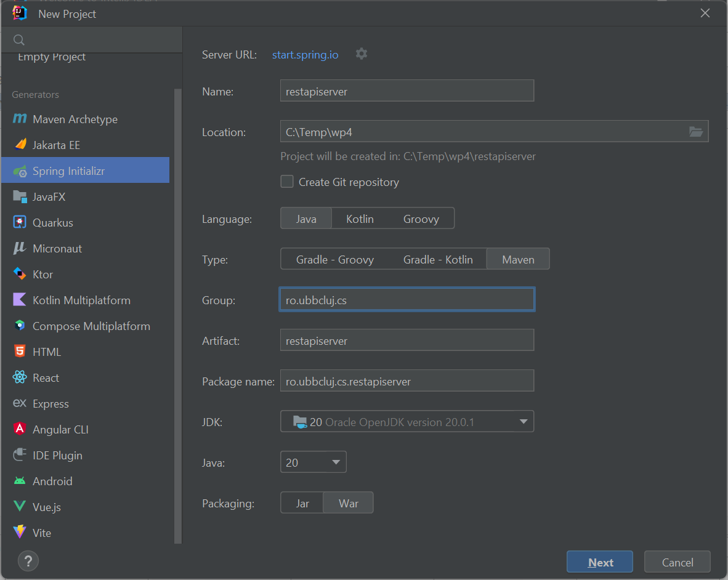Screen dimensions: 728x580
Task: Select Kotlin as the language
Action: click(x=360, y=219)
